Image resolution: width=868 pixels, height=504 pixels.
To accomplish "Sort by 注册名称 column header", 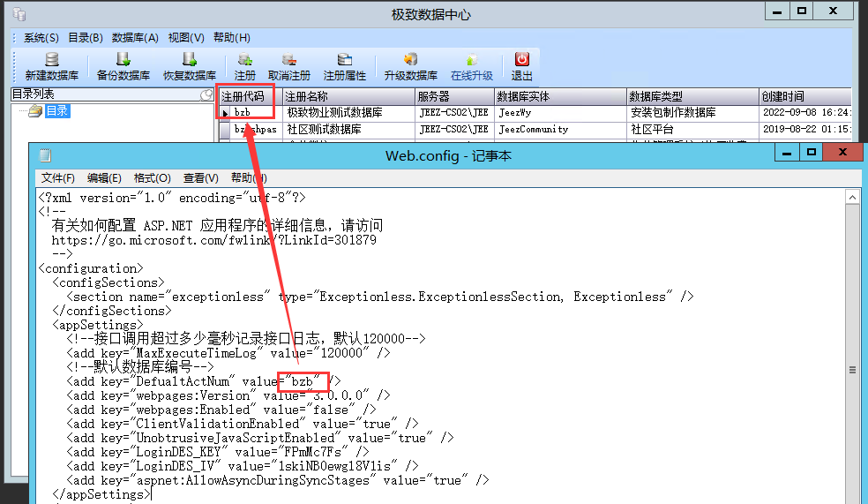I will [x=348, y=96].
